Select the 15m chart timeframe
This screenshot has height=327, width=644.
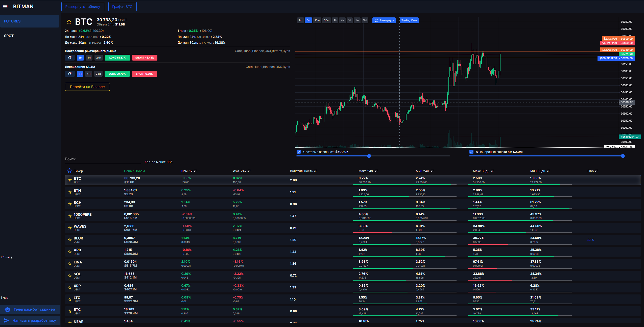click(317, 20)
